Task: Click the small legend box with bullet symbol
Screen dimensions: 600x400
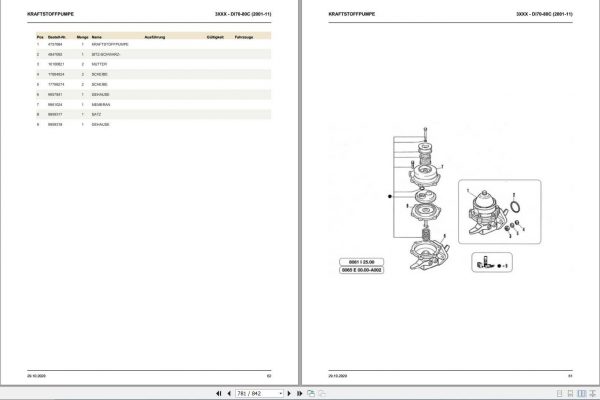Action: coord(492,263)
